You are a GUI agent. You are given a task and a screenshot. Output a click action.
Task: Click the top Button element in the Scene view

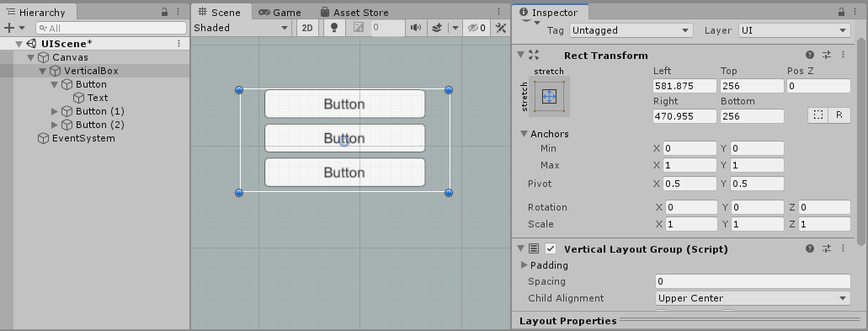click(x=344, y=104)
